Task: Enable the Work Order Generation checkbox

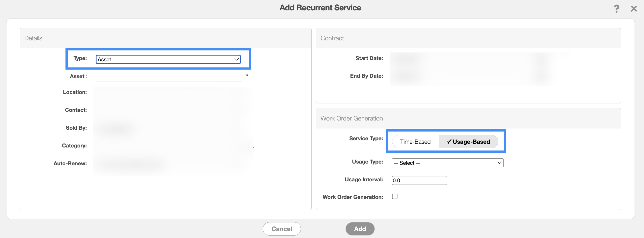Action: tap(395, 196)
